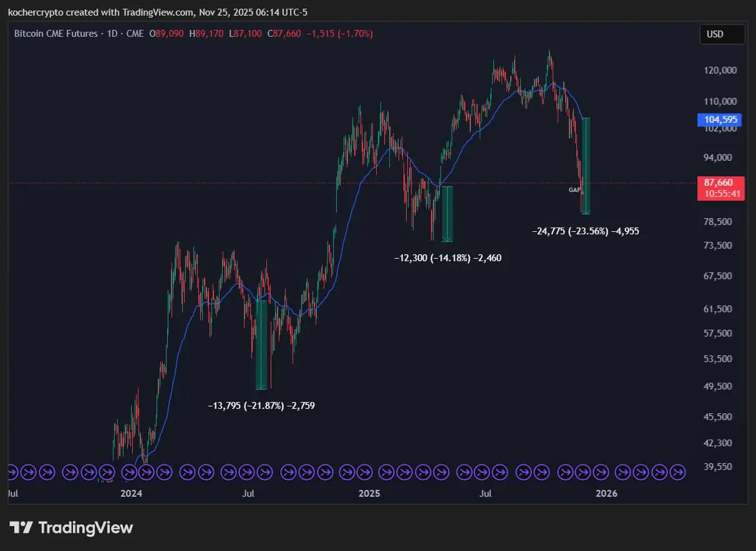The width and height of the screenshot is (756, 551).
Task: Click the 2026 label on the time axis
Action: click(607, 494)
